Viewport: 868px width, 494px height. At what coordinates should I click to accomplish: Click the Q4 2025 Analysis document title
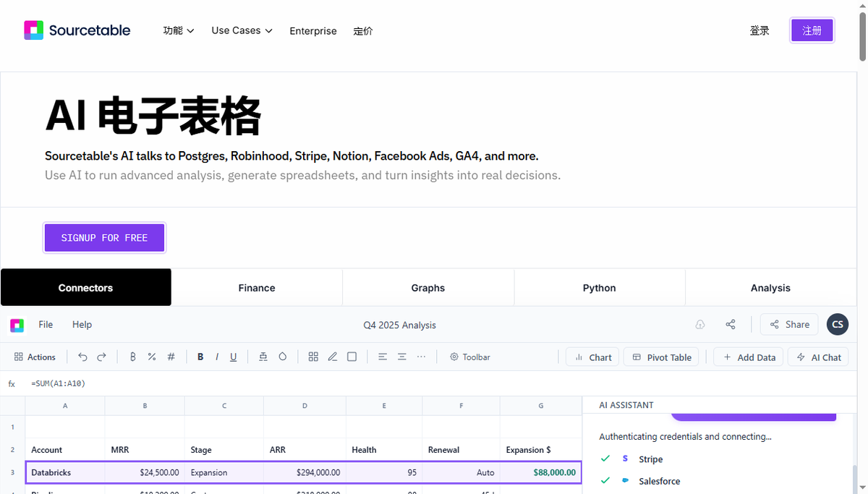[399, 325]
